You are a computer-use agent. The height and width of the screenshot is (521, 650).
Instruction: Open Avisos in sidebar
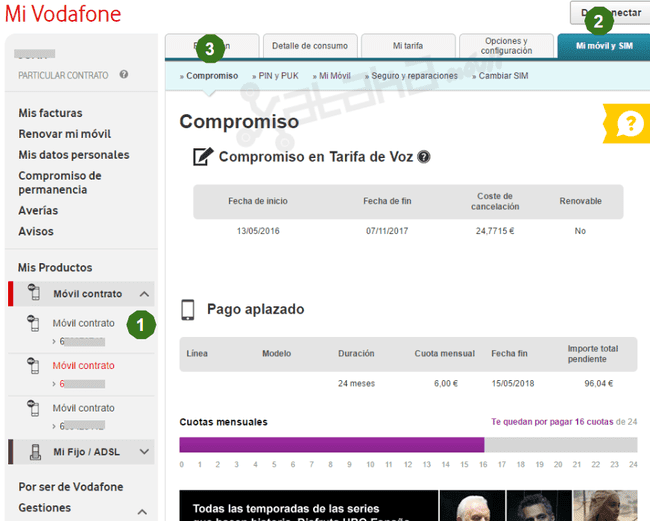pyautogui.click(x=36, y=231)
